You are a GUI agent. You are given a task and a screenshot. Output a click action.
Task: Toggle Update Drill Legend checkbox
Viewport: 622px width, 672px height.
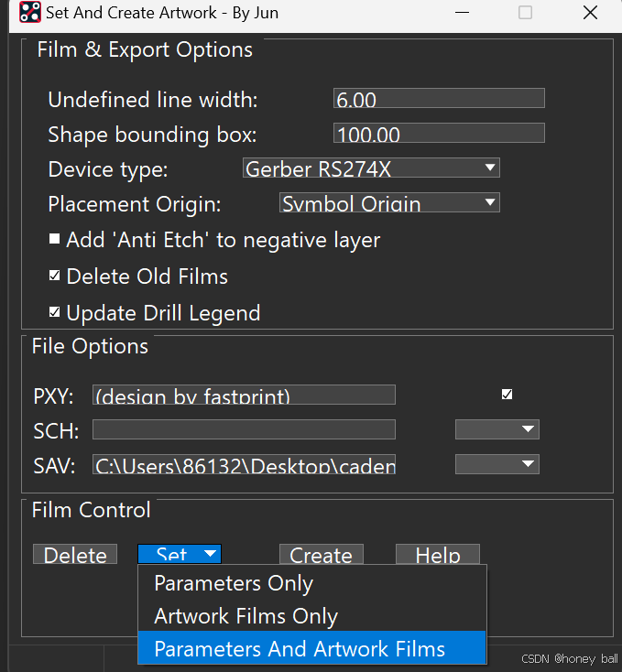(x=55, y=312)
